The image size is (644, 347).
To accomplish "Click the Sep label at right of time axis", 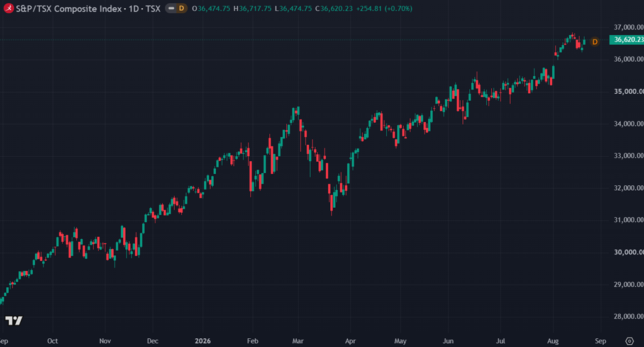I will (x=601, y=341).
